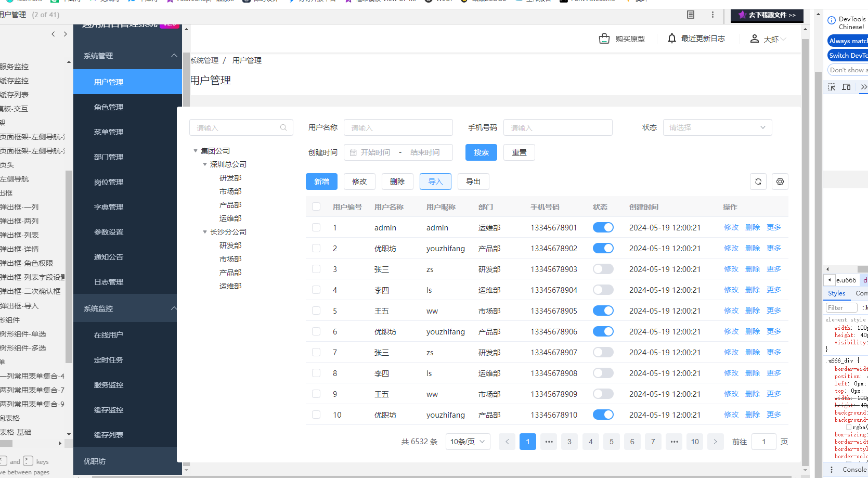Click the shopping bag purchase prototype icon
This screenshot has width=868, height=478.
(x=604, y=39)
